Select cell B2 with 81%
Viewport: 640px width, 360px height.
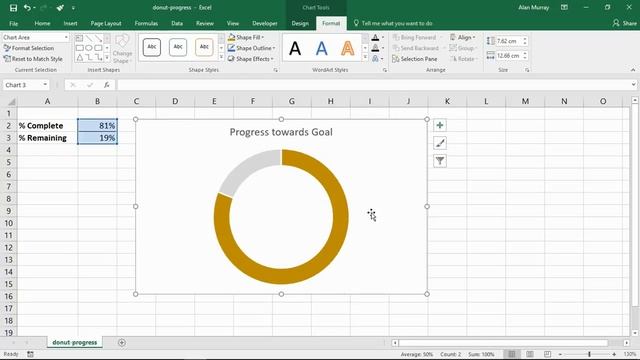pos(98,126)
